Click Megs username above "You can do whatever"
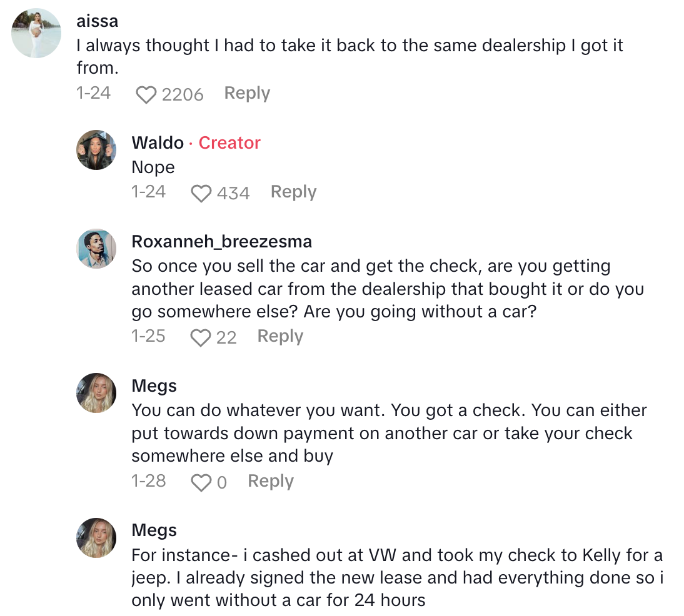Image resolution: width=684 pixels, height=616 pixels. (154, 386)
